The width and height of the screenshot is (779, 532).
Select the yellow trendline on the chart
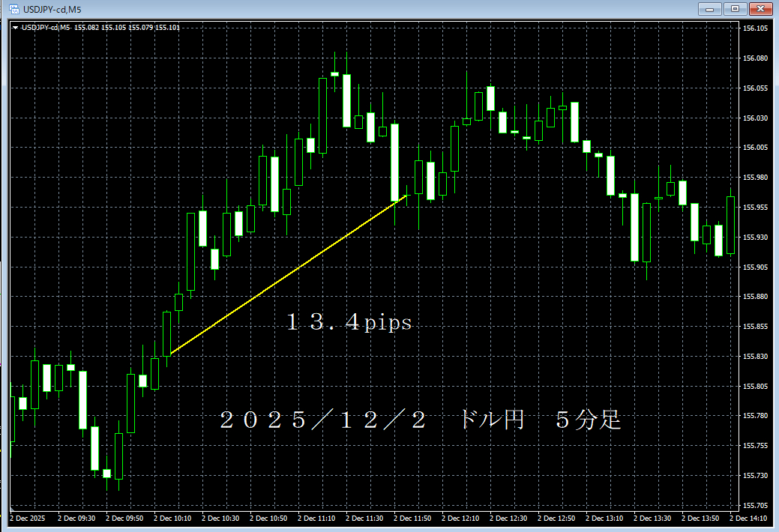(292, 273)
